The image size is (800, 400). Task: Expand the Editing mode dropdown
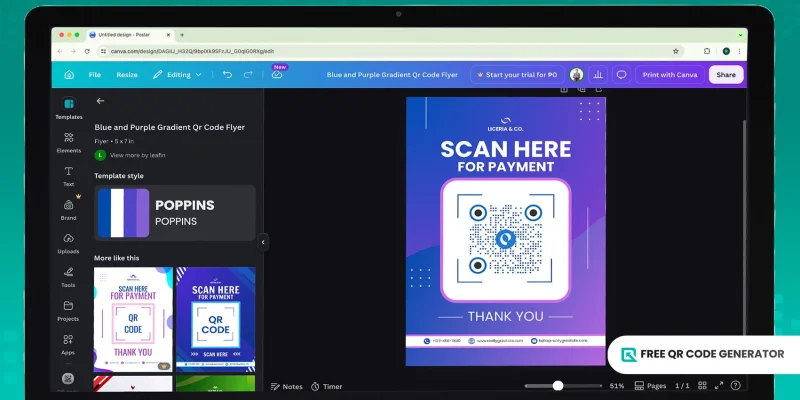(177, 74)
